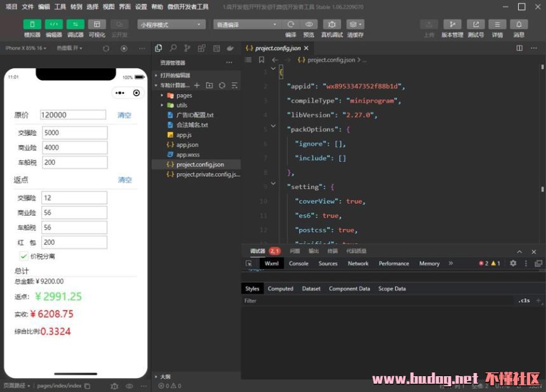Go back with the editor arrow
Screen dimensions: 546x392
click(x=275, y=60)
